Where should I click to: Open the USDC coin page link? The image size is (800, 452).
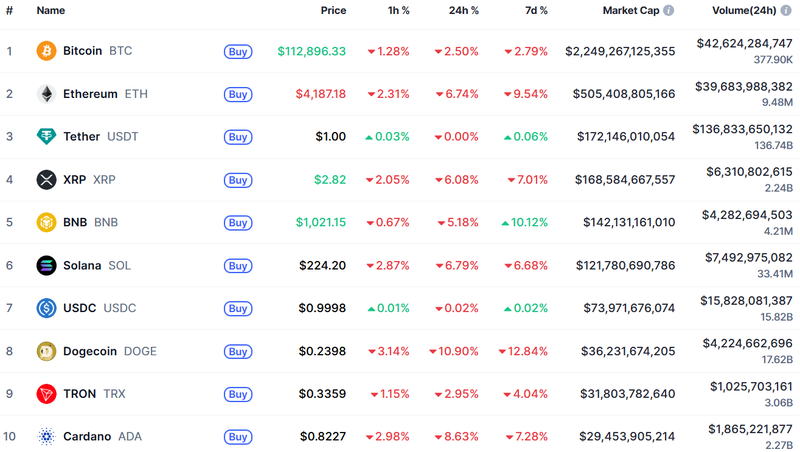click(79, 308)
